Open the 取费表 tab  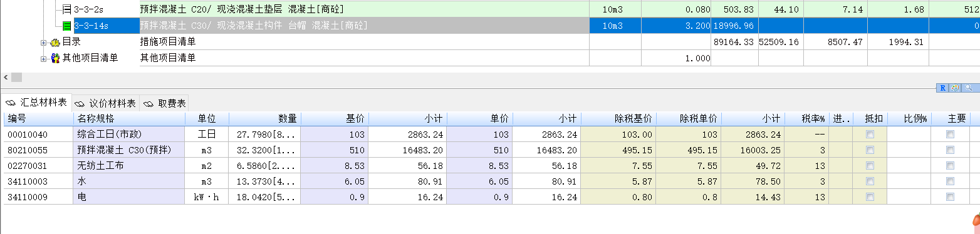(x=164, y=103)
